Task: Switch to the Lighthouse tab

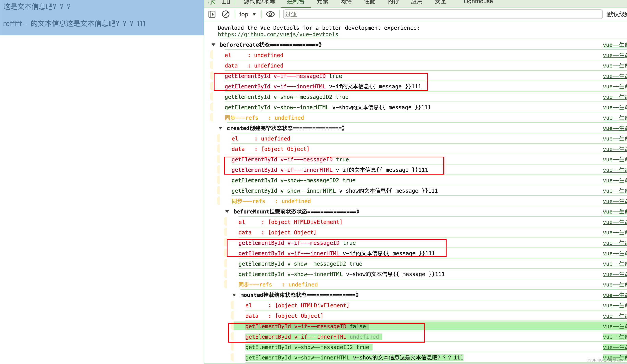Action: pyautogui.click(x=478, y=2)
